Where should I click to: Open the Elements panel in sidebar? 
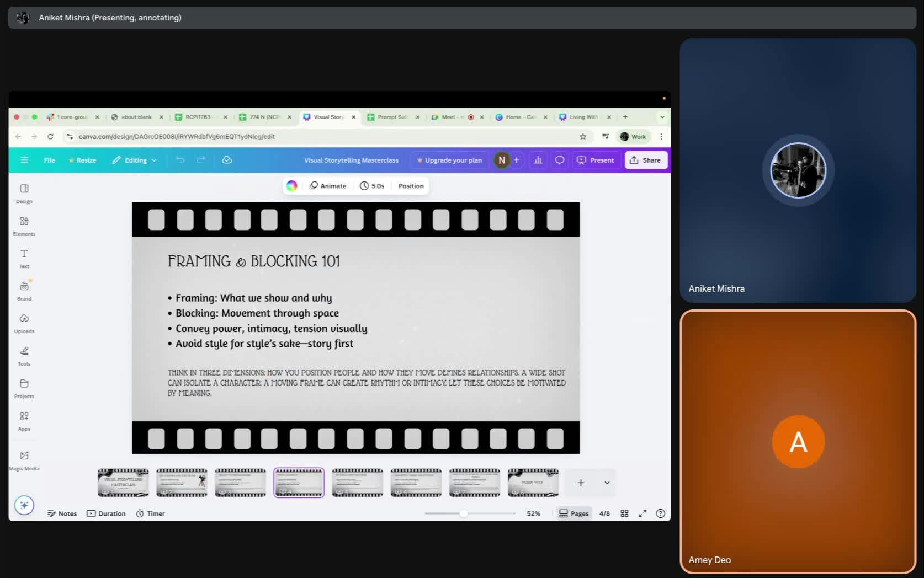pyautogui.click(x=24, y=225)
